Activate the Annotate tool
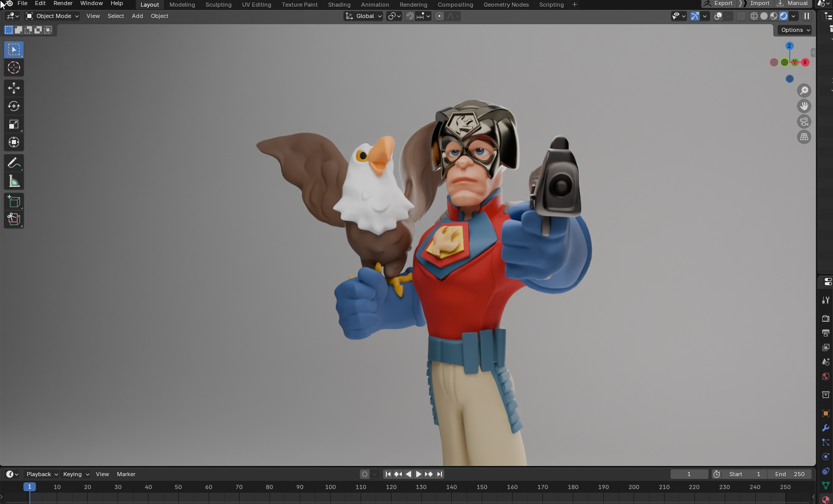Screen dimensions: 833x504 [14, 163]
